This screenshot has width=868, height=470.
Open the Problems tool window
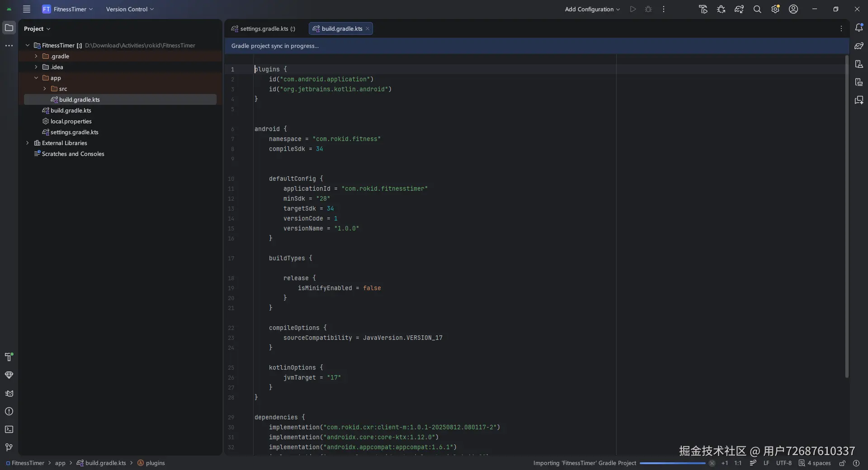pos(9,411)
